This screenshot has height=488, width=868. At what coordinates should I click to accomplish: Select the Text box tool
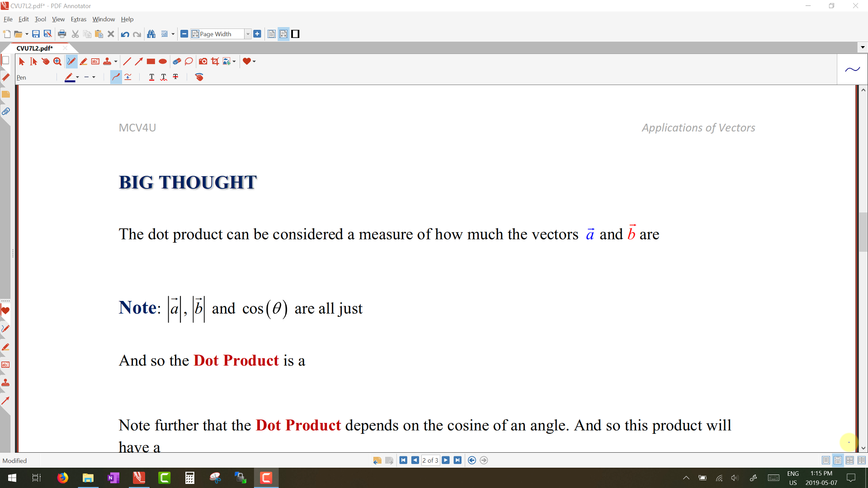pos(95,61)
